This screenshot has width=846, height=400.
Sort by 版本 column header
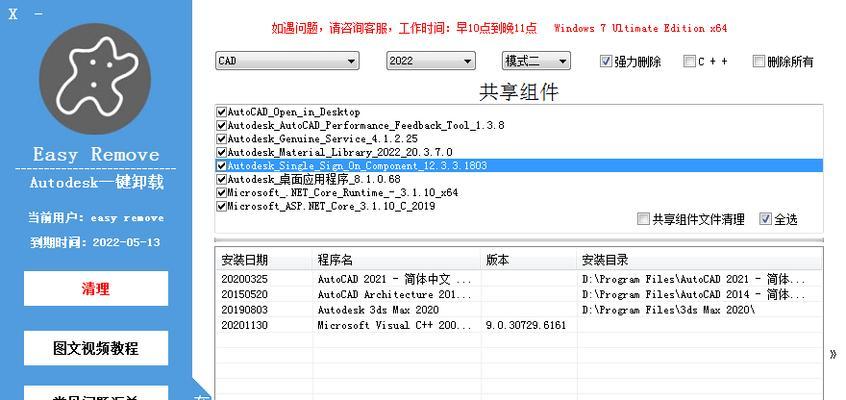coord(529,260)
